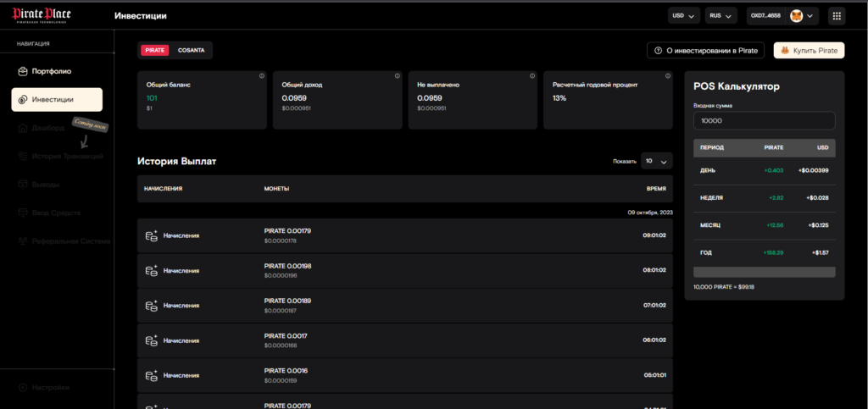
Task: Click the Входная сумма input field
Action: tap(764, 121)
